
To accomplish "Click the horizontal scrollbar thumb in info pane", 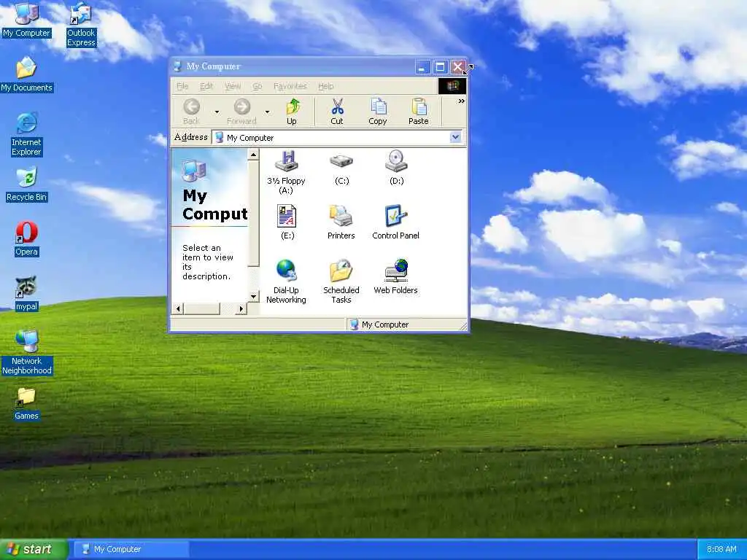I will tap(202, 308).
